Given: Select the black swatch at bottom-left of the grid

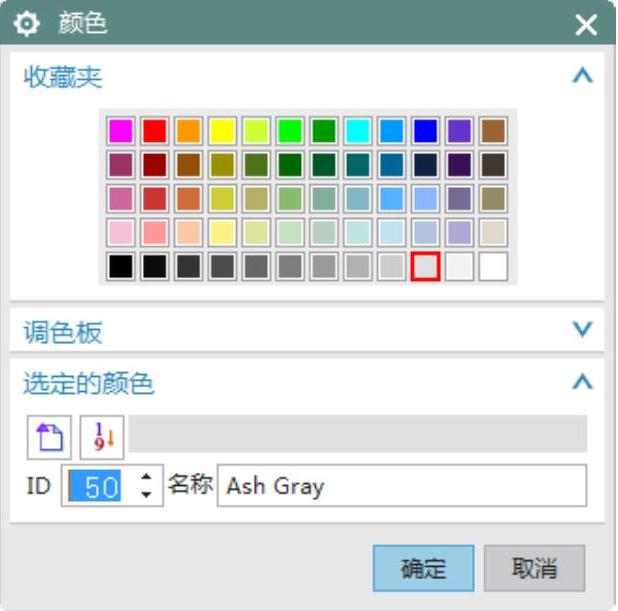Looking at the screenshot, I should 121,267.
